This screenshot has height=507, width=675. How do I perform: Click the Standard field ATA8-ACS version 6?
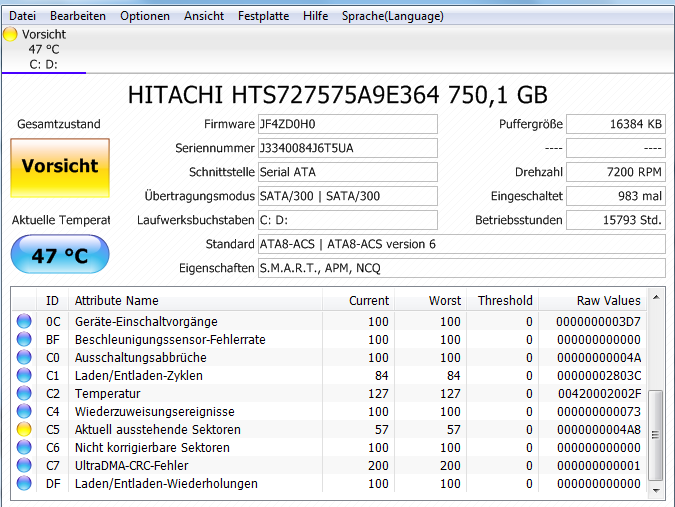(x=461, y=244)
